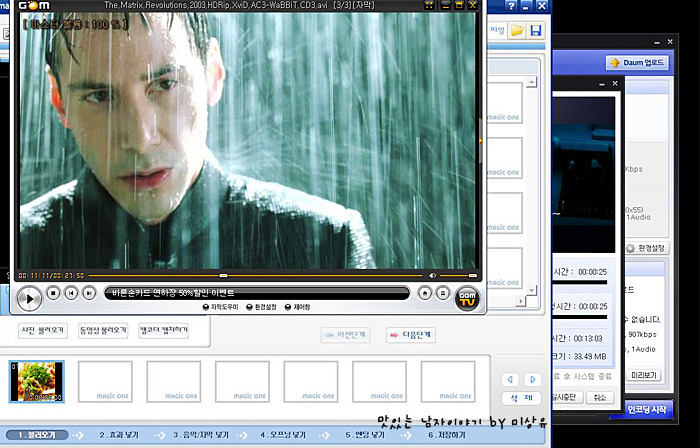Open project with yellow folder icon
The height and width of the screenshot is (448, 700).
517,30
